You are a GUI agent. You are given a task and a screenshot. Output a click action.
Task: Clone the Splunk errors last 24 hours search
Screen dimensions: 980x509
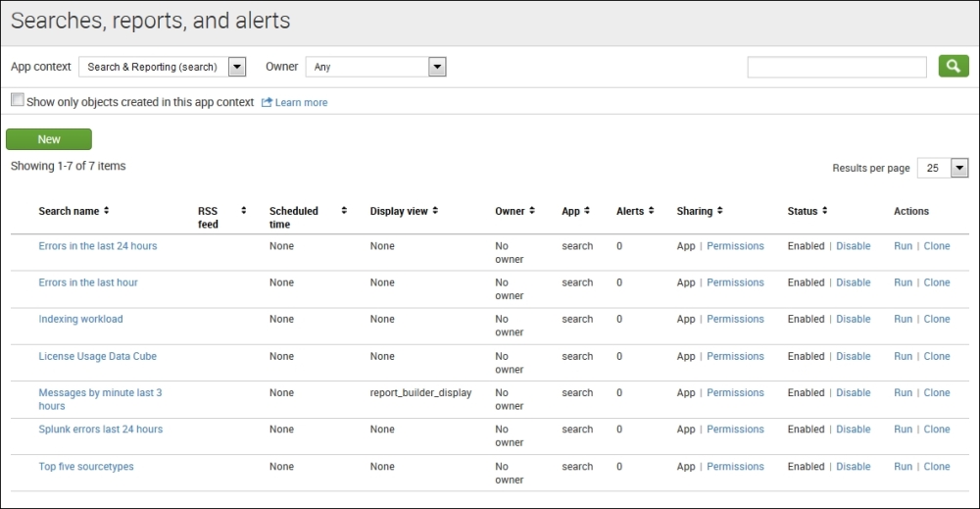(937, 430)
